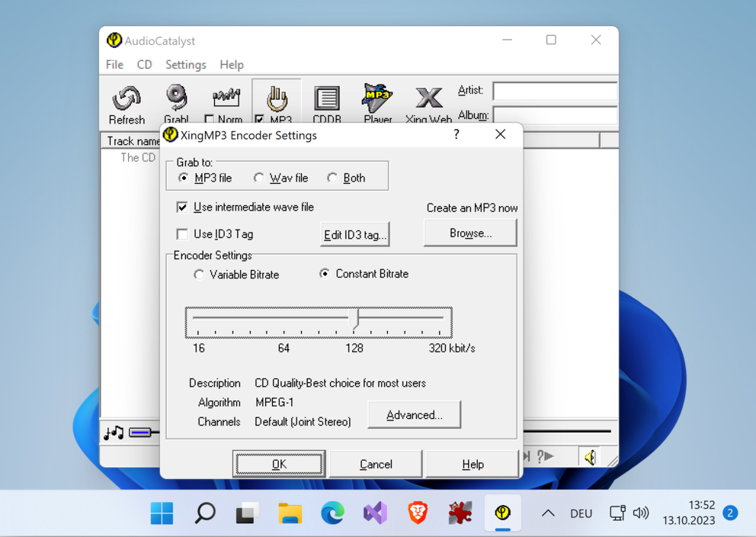Select Variable Bitrate option
The width and height of the screenshot is (756, 537).
pos(199,275)
